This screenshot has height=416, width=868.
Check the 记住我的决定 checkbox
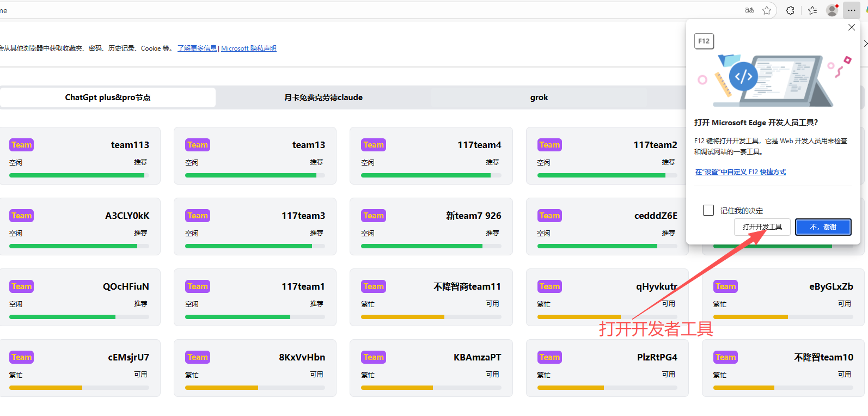708,210
